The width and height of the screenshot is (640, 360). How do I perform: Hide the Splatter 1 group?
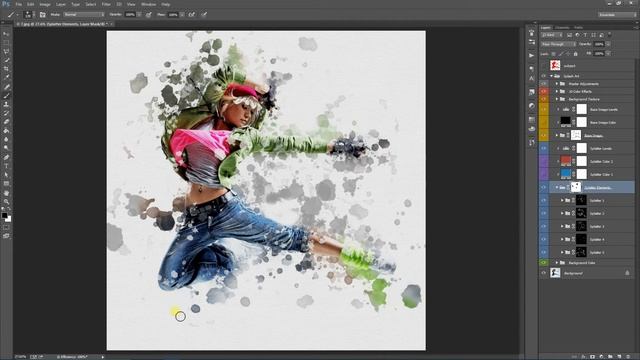(x=544, y=200)
